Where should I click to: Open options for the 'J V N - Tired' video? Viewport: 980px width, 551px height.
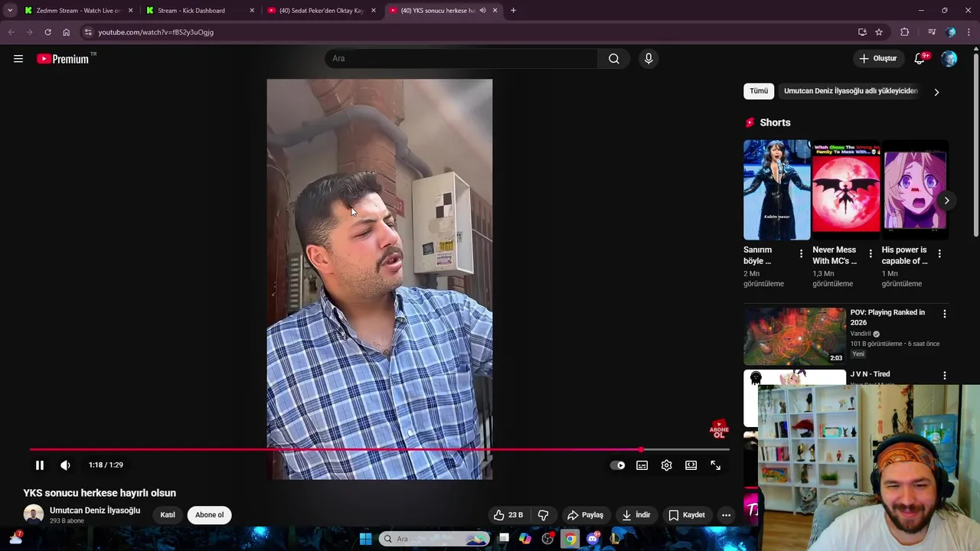pyautogui.click(x=945, y=376)
